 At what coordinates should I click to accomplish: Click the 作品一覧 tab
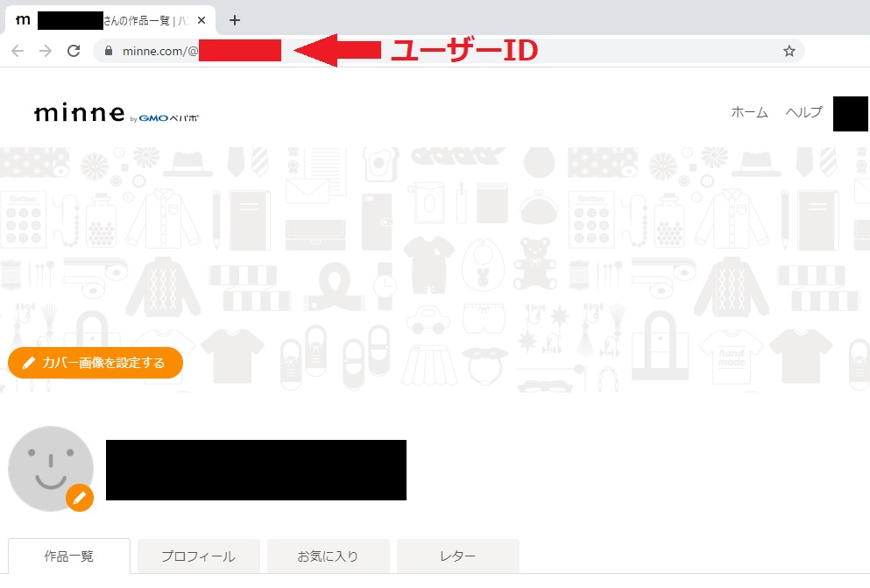(x=67, y=556)
